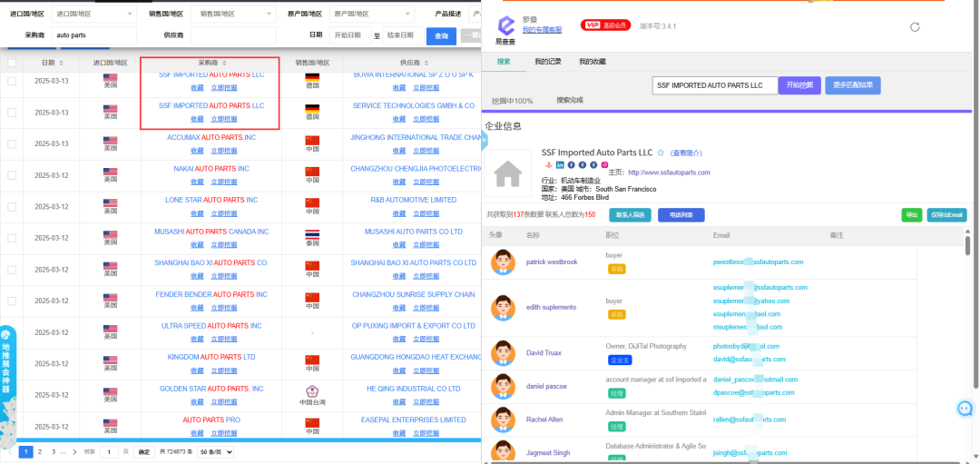Check the SHANGHAI BAO XI row checkbox
The width and height of the screenshot is (980, 464).
coord(12,270)
